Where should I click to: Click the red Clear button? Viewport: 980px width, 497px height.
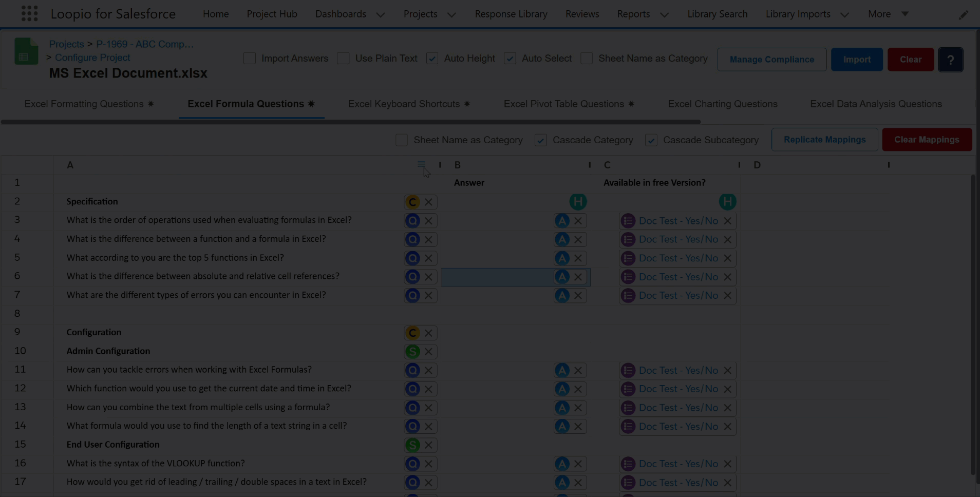(x=911, y=60)
